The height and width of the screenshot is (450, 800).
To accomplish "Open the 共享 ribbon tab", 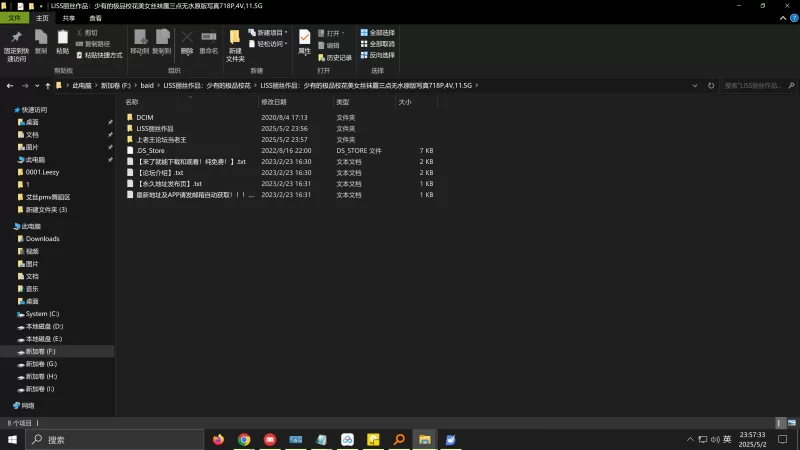I will click(x=68, y=18).
